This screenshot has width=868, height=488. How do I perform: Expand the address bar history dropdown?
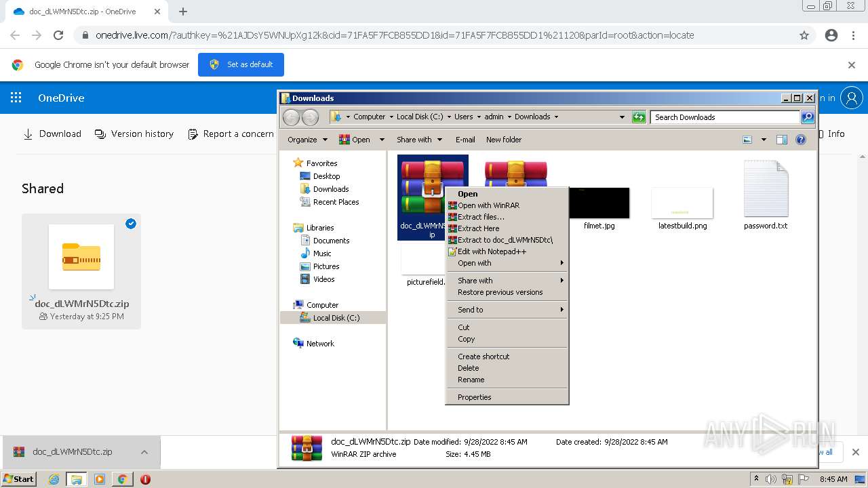coord(622,117)
